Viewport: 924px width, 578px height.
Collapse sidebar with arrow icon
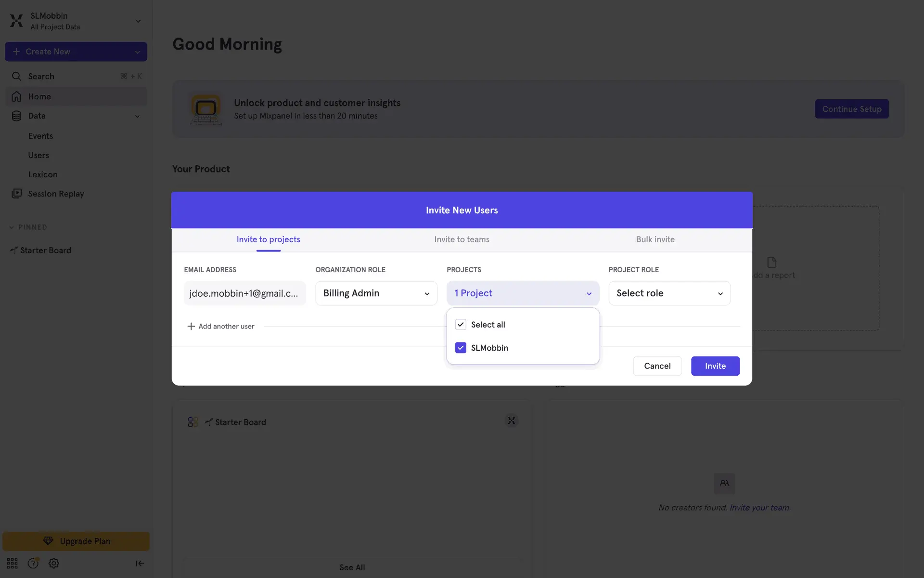[140, 563]
